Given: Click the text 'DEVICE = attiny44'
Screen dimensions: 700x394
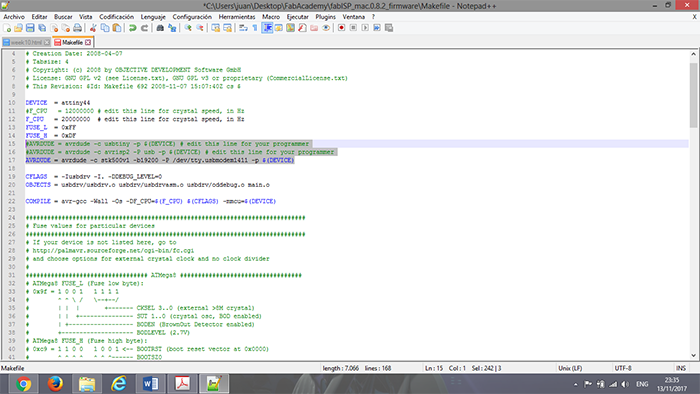Looking at the screenshot, I should tap(58, 103).
